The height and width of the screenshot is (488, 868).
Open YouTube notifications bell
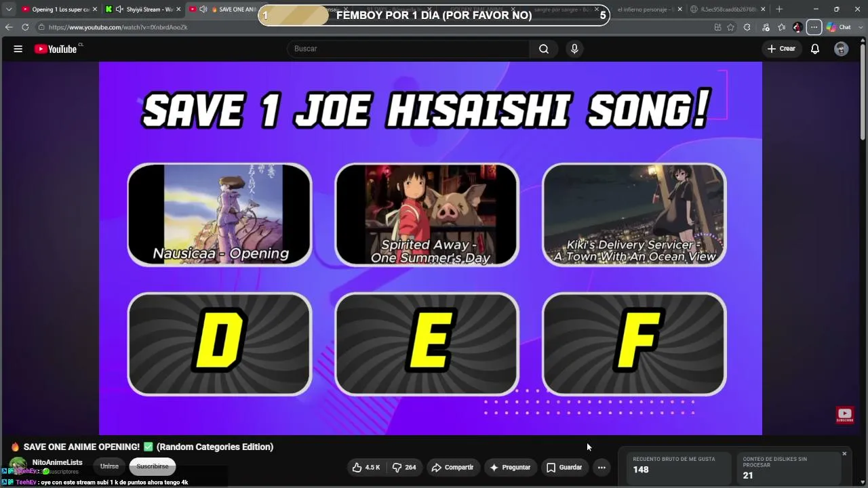(x=815, y=49)
